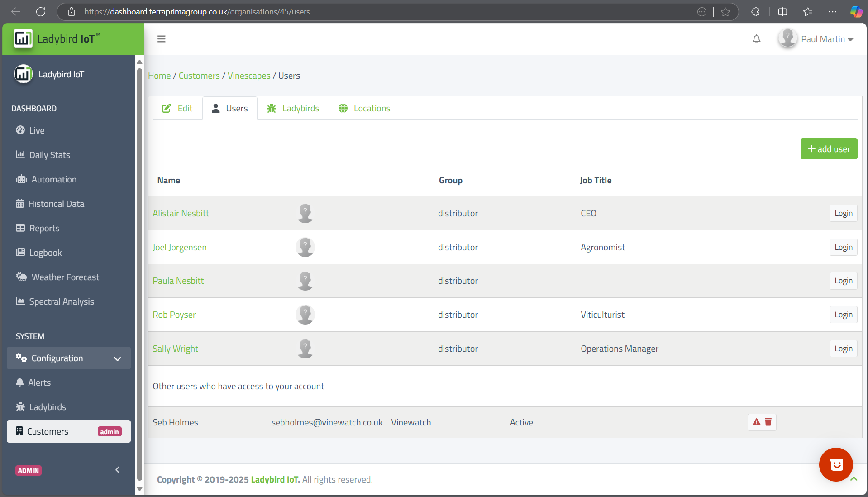
Task: Bookmark page with the star icon
Action: pos(725,12)
